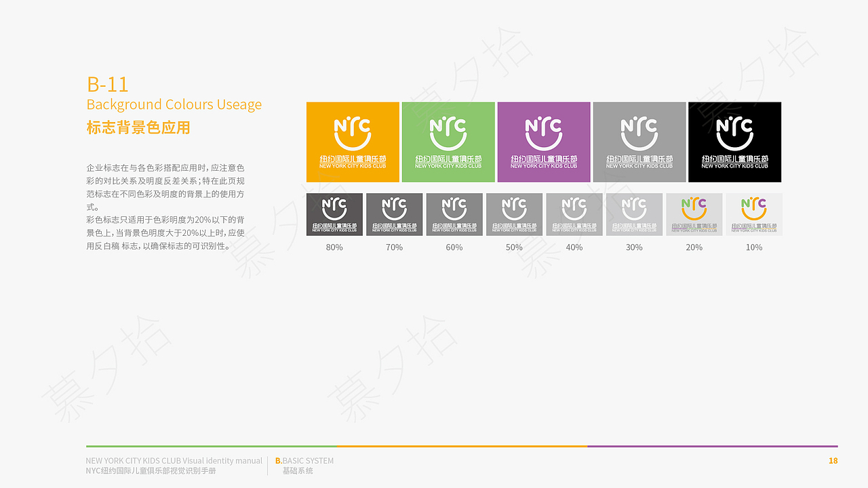This screenshot has width=868, height=488.
Task: Click the 30% label
Action: (635, 247)
